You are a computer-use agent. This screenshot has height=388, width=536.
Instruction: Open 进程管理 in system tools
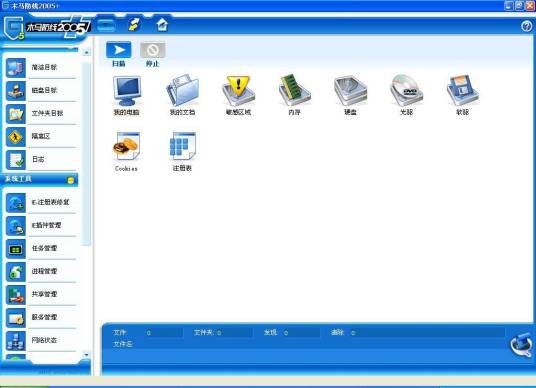[41, 271]
